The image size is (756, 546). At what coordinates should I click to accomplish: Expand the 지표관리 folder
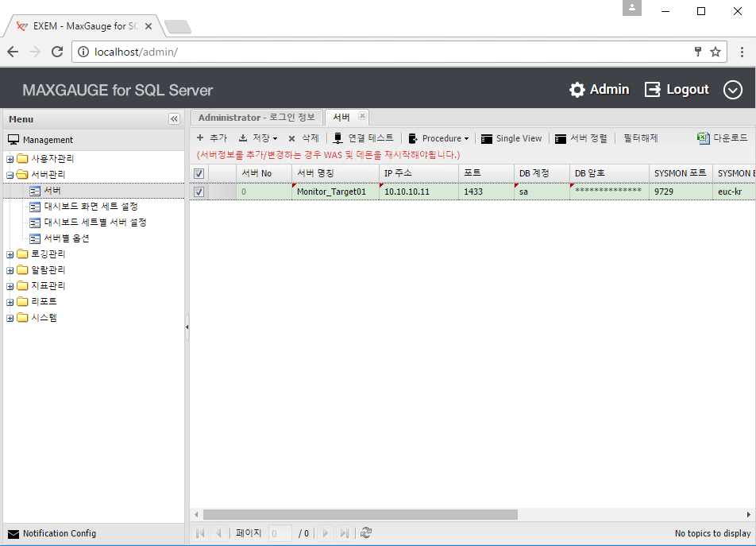click(x=10, y=286)
